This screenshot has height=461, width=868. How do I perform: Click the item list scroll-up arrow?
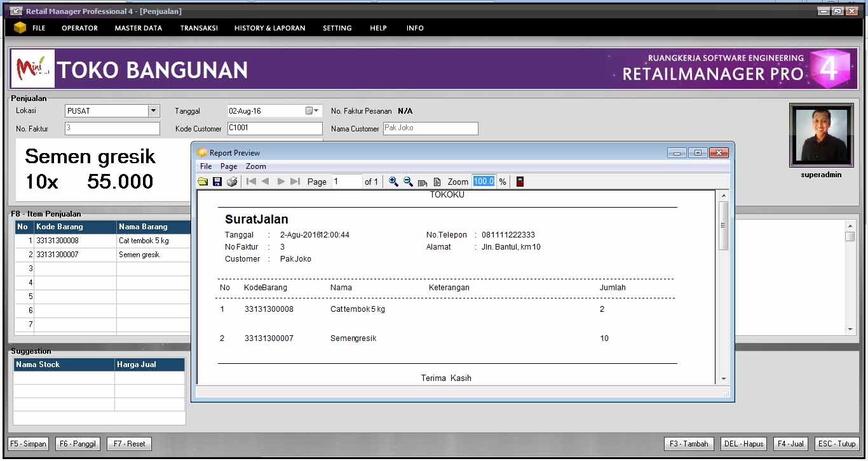coord(850,226)
